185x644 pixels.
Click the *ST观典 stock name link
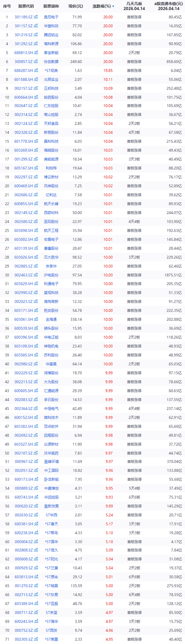51,71
